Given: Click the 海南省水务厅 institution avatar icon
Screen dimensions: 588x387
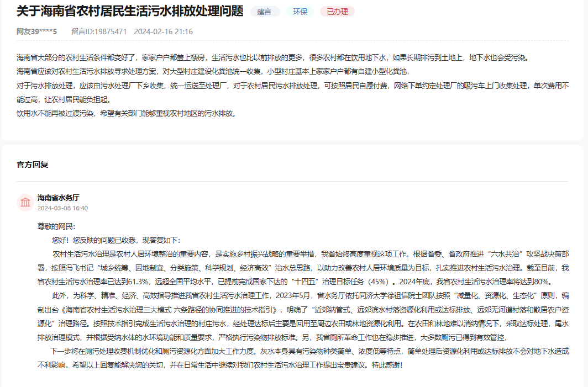Looking at the screenshot, I should click(x=25, y=202).
